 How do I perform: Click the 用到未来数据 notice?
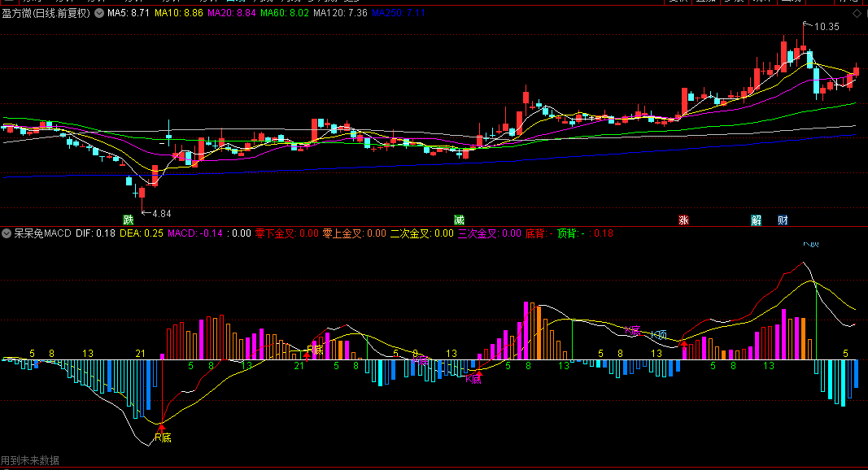point(30,460)
